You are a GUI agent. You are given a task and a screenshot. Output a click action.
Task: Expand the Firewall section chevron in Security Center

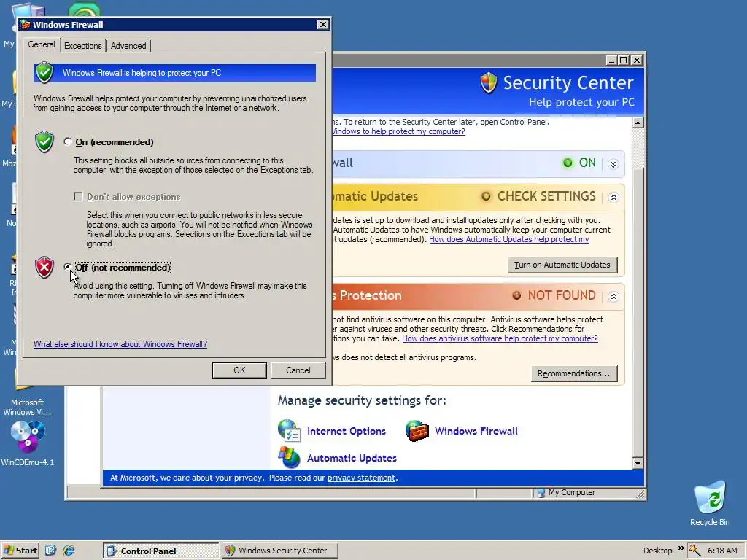point(613,164)
